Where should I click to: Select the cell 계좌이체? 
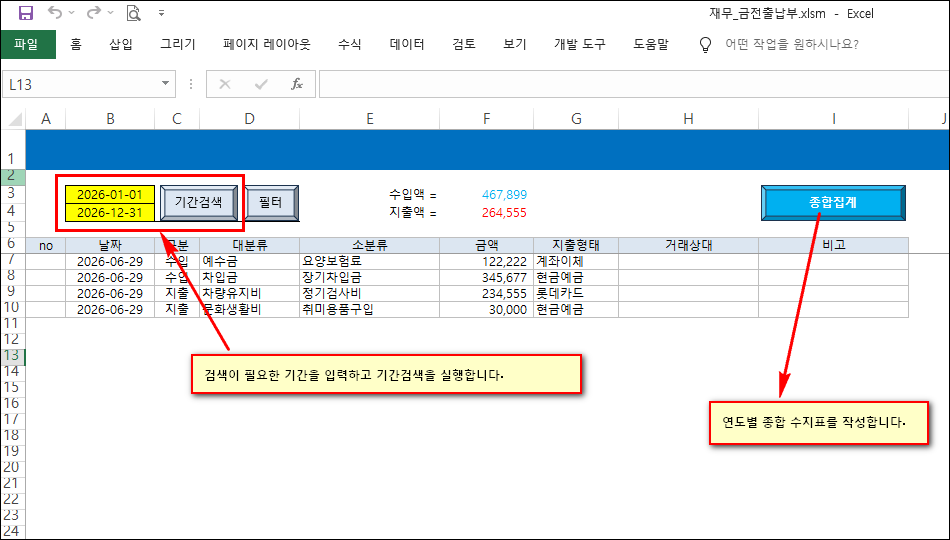tap(576, 261)
